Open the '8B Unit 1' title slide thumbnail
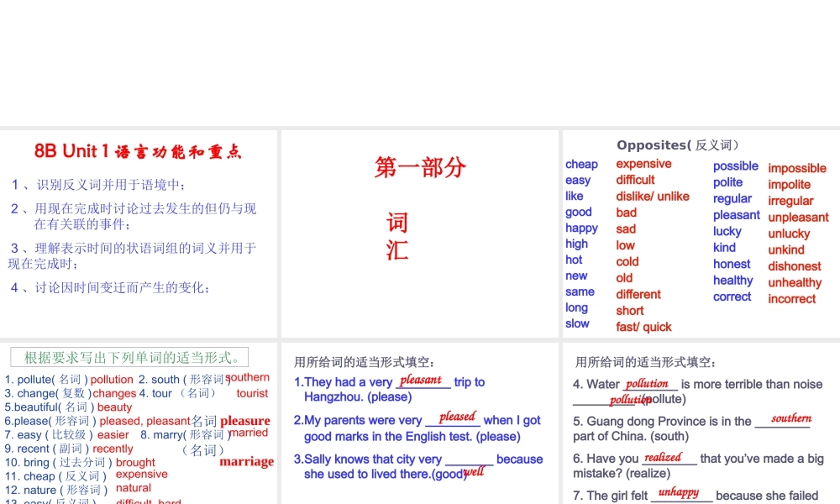The image size is (840, 504). click(x=139, y=234)
